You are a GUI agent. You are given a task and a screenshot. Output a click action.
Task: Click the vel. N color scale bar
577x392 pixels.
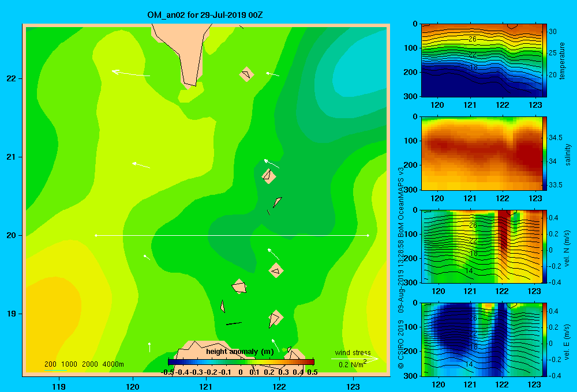tap(545, 247)
